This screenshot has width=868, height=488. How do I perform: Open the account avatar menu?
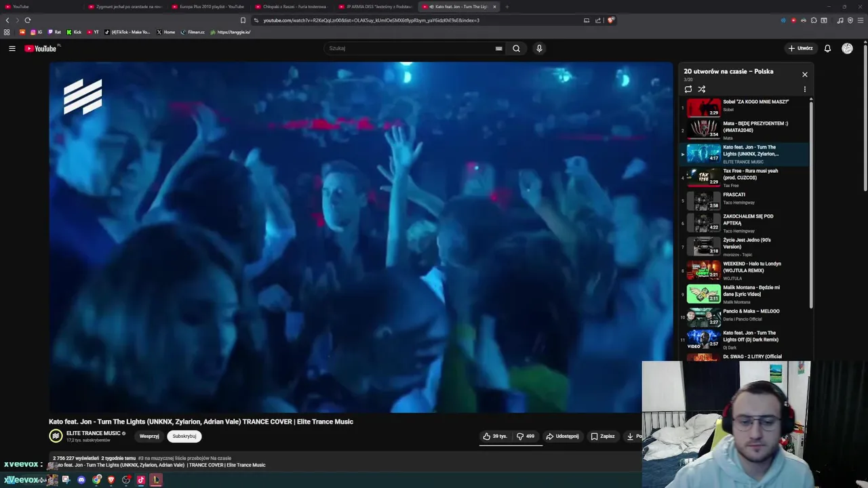(847, 48)
